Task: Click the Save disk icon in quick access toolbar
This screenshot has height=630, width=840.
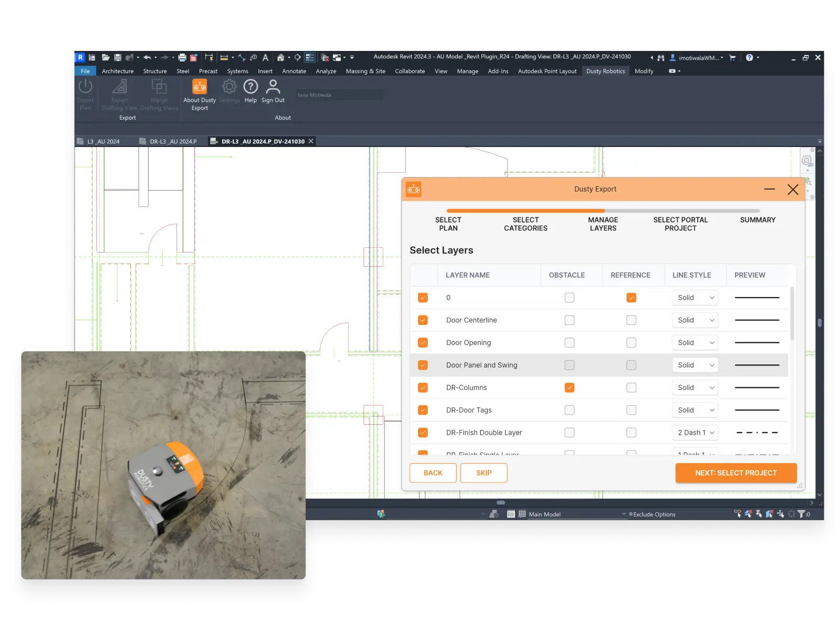Action: click(x=118, y=58)
